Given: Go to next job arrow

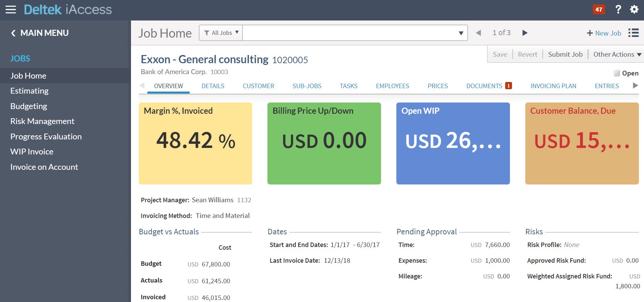Looking at the screenshot, I should point(525,33).
